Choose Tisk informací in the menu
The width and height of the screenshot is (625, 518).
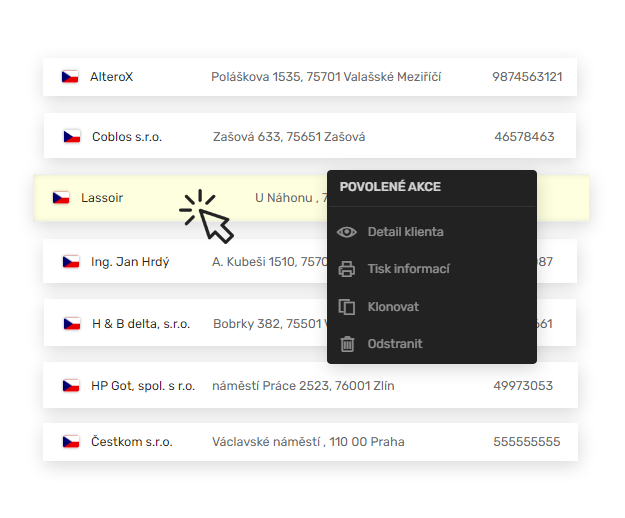pyautogui.click(x=408, y=269)
